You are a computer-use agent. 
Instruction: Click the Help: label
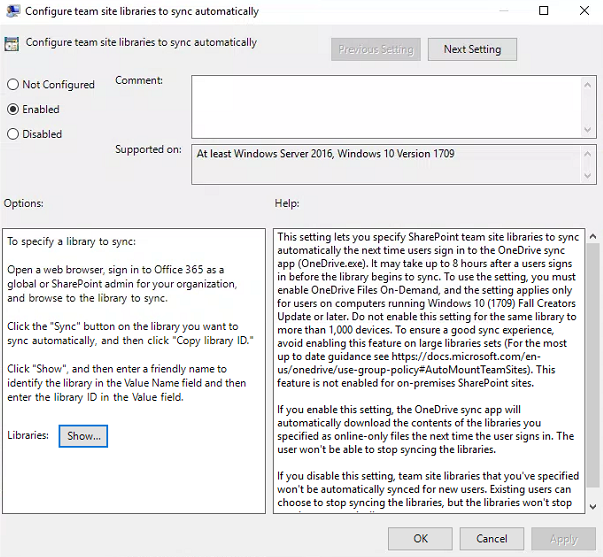(x=287, y=203)
